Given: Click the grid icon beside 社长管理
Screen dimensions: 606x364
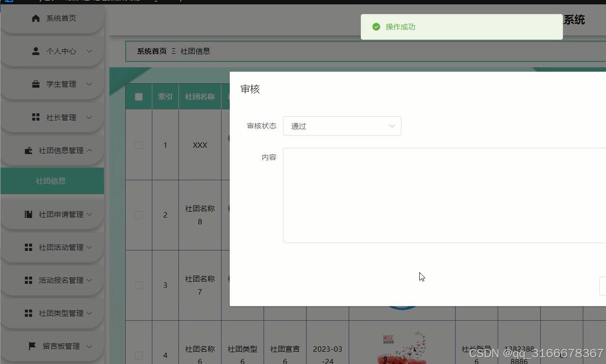Looking at the screenshot, I should 36,117.
